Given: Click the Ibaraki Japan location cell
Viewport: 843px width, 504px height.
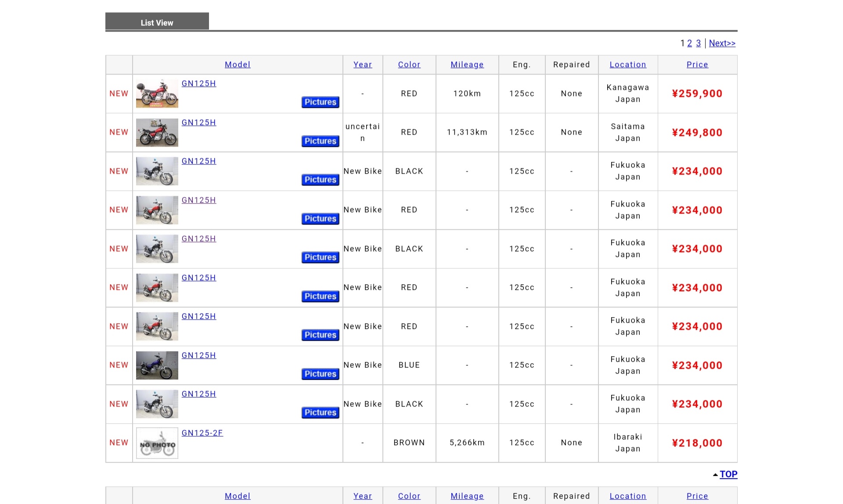Looking at the screenshot, I should click(628, 443).
